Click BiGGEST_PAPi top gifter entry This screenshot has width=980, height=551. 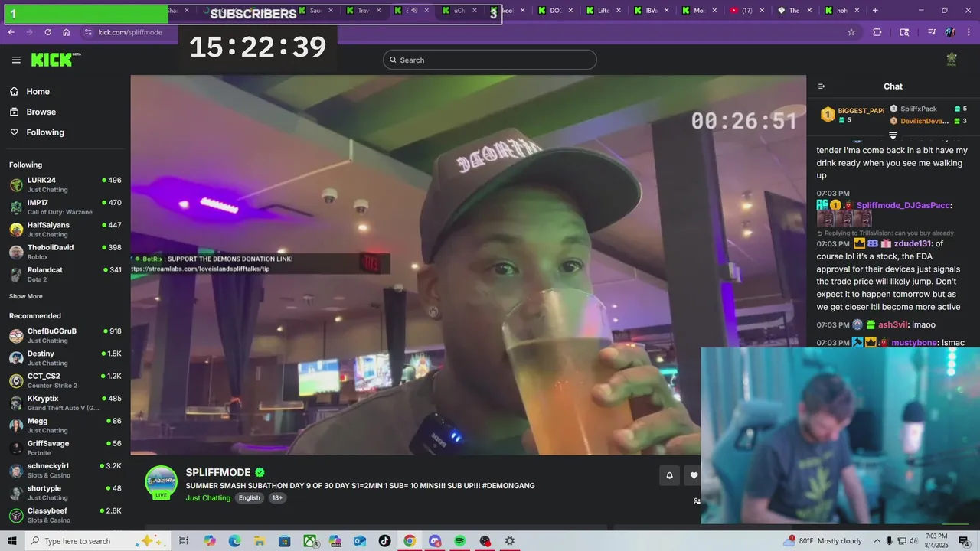point(852,115)
